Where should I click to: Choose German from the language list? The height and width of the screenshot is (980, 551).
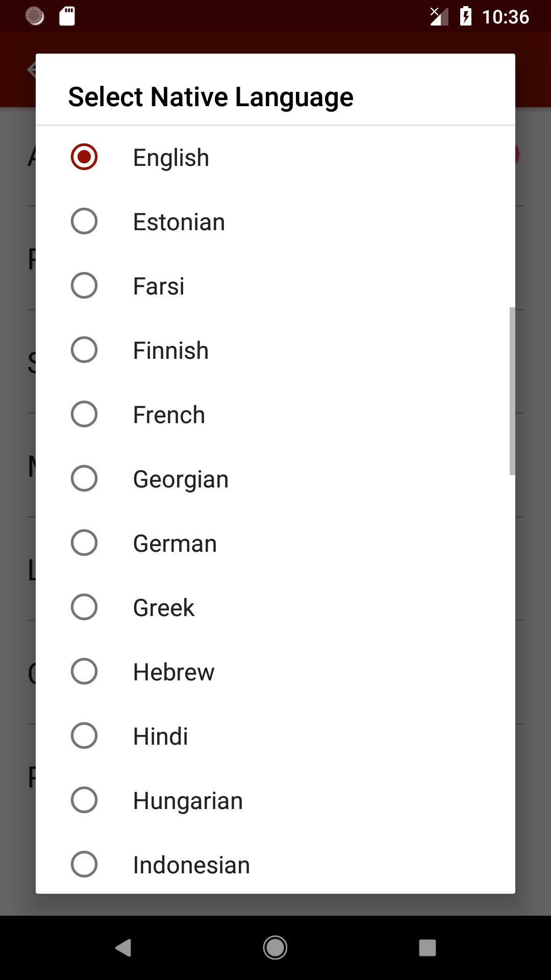174,543
